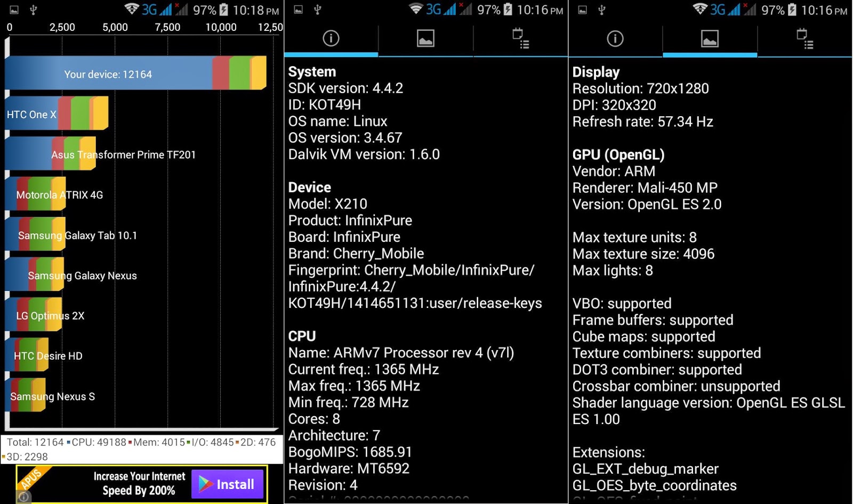The width and height of the screenshot is (853, 504).
Task: Tap the picture notification icon in right screen status bar
Action: pyautogui.click(x=583, y=10)
